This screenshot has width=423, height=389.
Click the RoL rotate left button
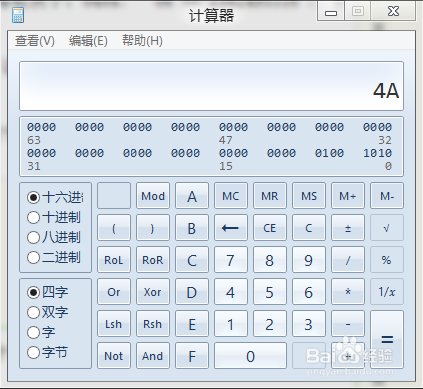114,260
